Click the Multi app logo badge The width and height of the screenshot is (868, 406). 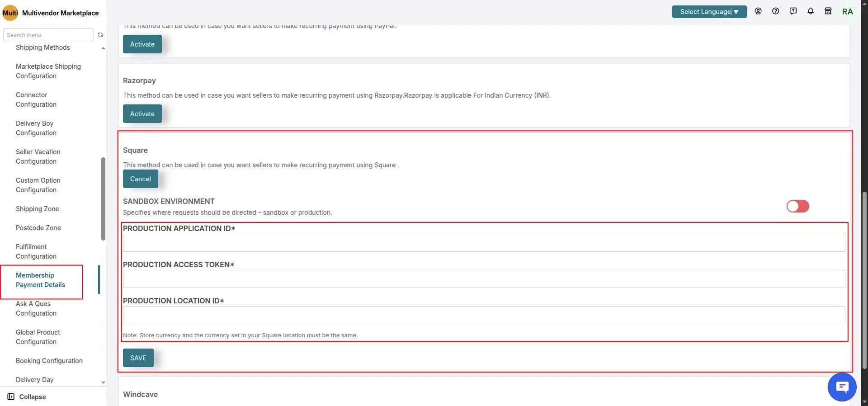point(10,13)
